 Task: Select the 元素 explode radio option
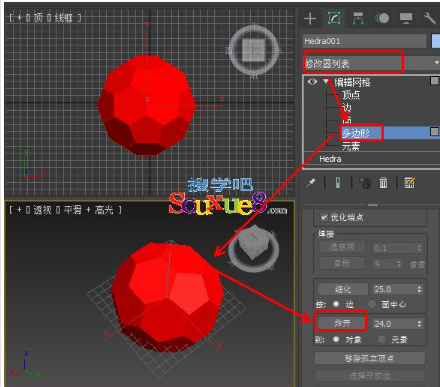pos(382,339)
